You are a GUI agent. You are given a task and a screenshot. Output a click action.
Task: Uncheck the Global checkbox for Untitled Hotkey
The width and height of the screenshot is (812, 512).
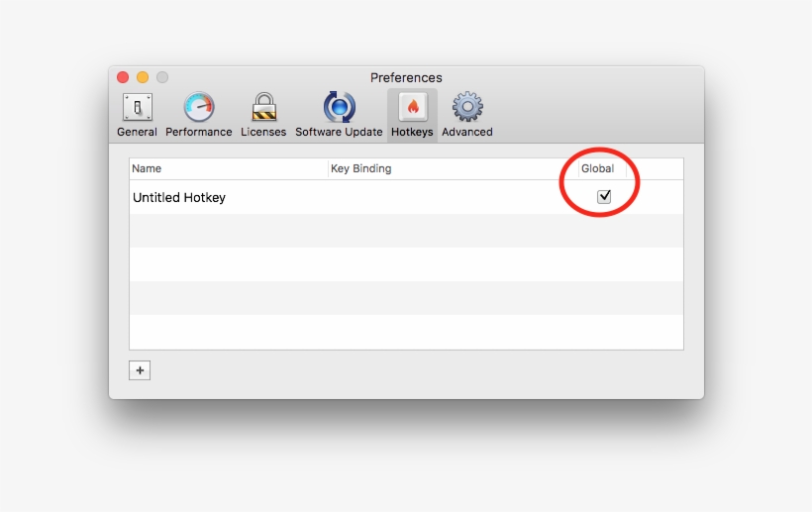pos(604,197)
